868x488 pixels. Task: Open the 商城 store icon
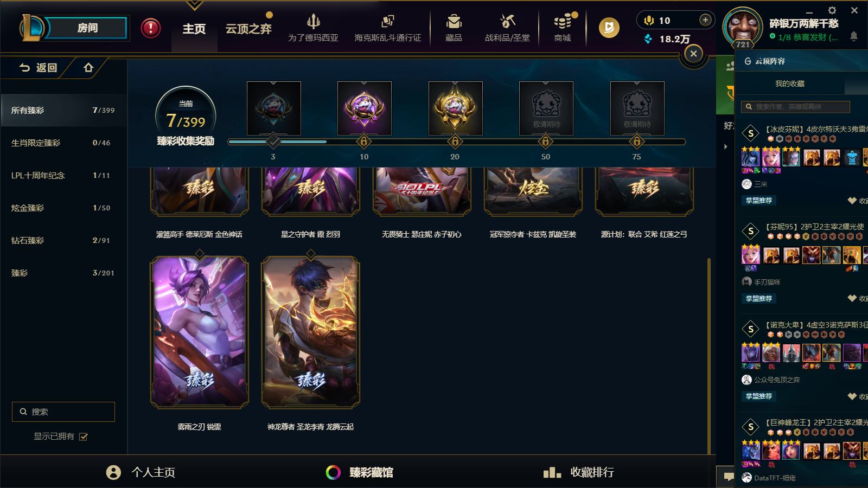tap(563, 22)
